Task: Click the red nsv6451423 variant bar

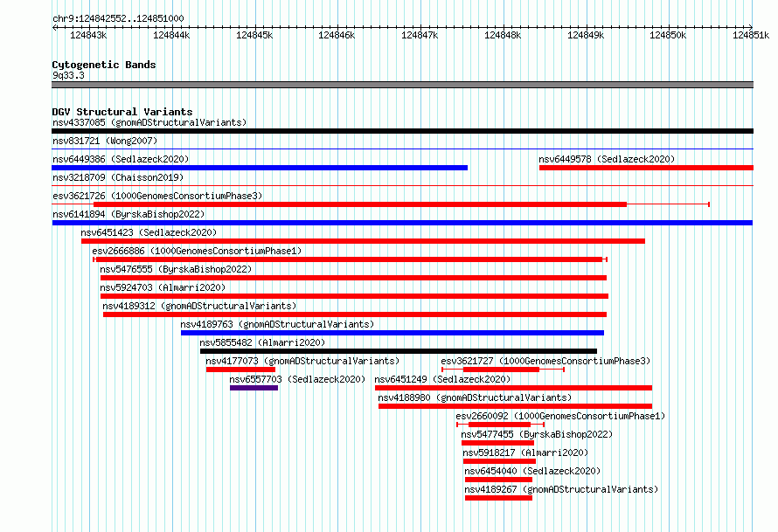Action: (363, 241)
